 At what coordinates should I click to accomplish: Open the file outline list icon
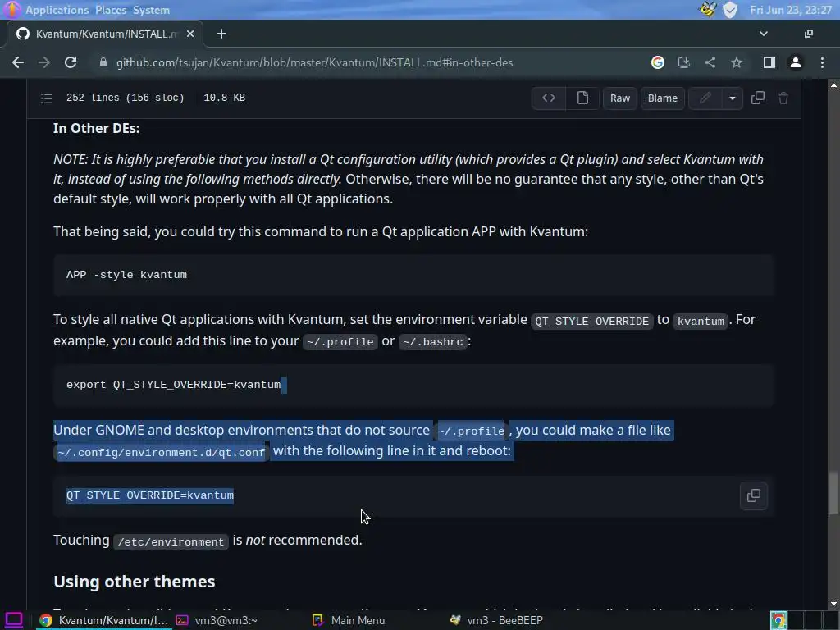47,98
